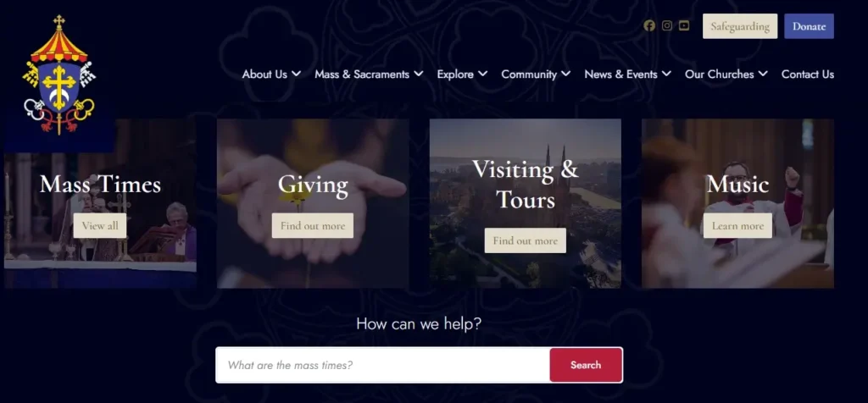
Task: Click the red Search button
Action: pos(586,365)
